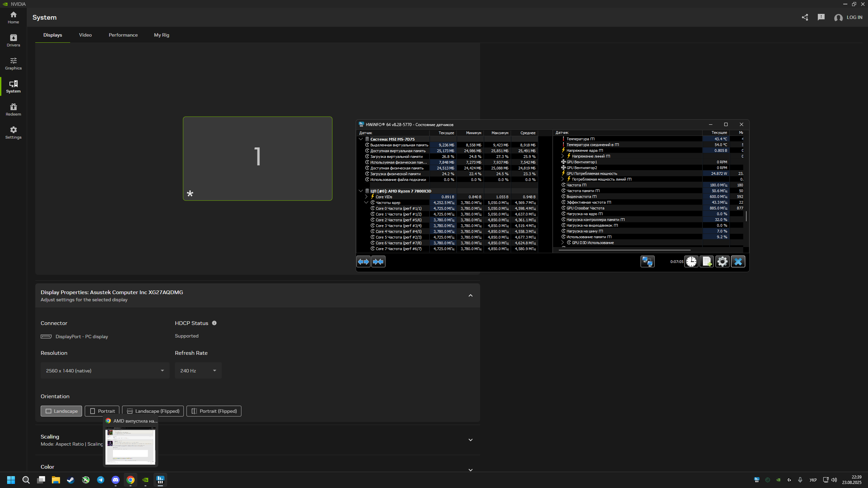Expand the Color section
The image size is (868, 488).
tap(471, 470)
